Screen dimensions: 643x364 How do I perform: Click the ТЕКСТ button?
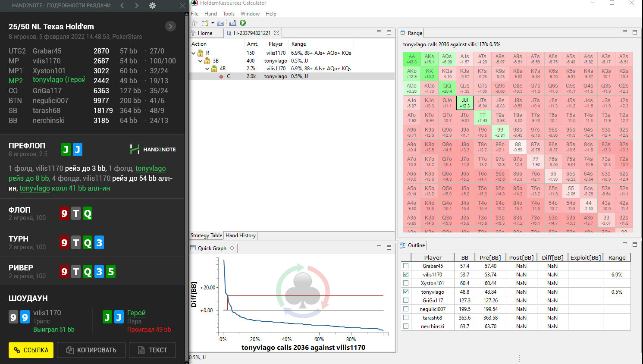(152, 350)
